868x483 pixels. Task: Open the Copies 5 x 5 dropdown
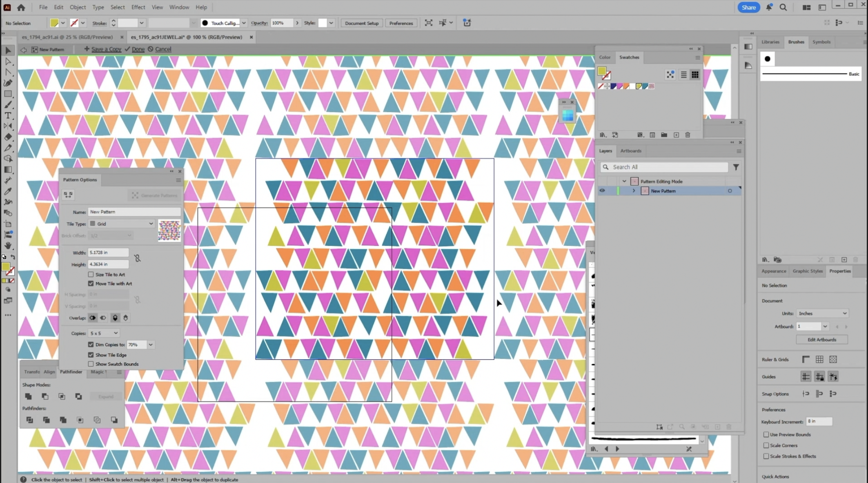(x=104, y=333)
